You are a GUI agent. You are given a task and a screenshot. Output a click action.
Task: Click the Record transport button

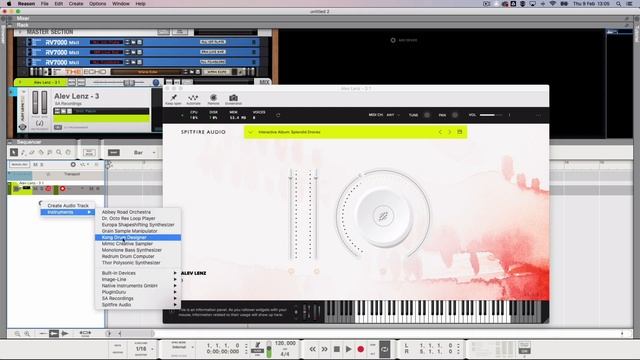pos(360,349)
